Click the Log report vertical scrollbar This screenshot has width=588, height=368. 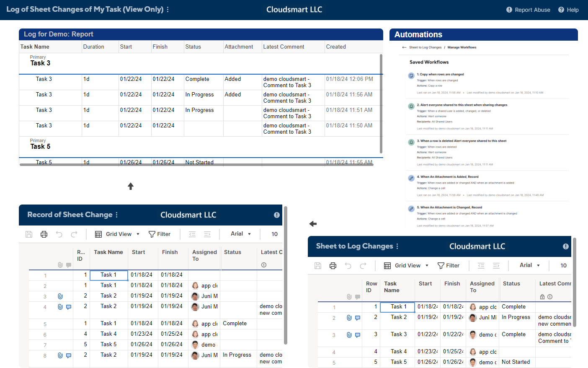[x=381, y=104]
